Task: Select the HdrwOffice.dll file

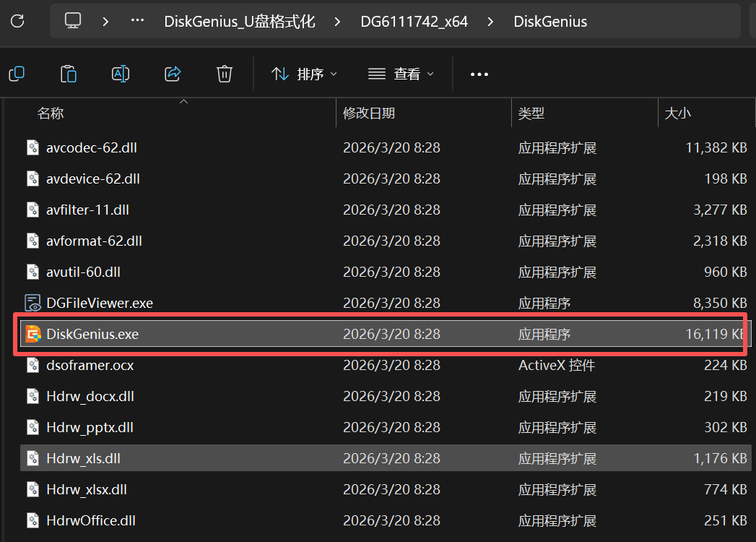Action: tap(386, 521)
